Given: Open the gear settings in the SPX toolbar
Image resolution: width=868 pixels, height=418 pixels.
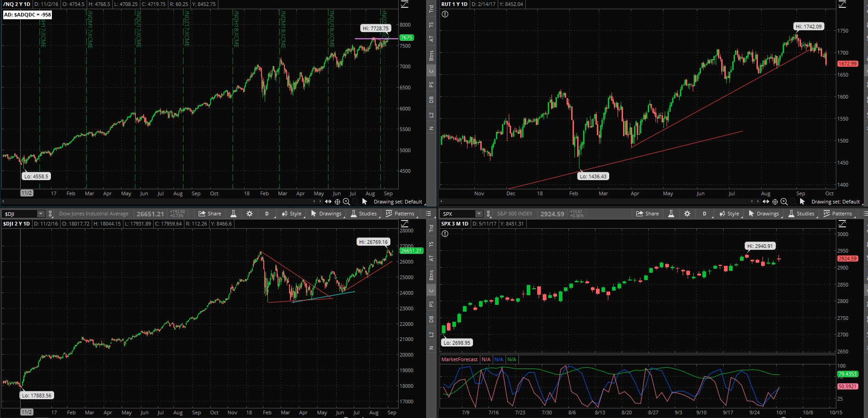Looking at the screenshot, I should pos(687,214).
